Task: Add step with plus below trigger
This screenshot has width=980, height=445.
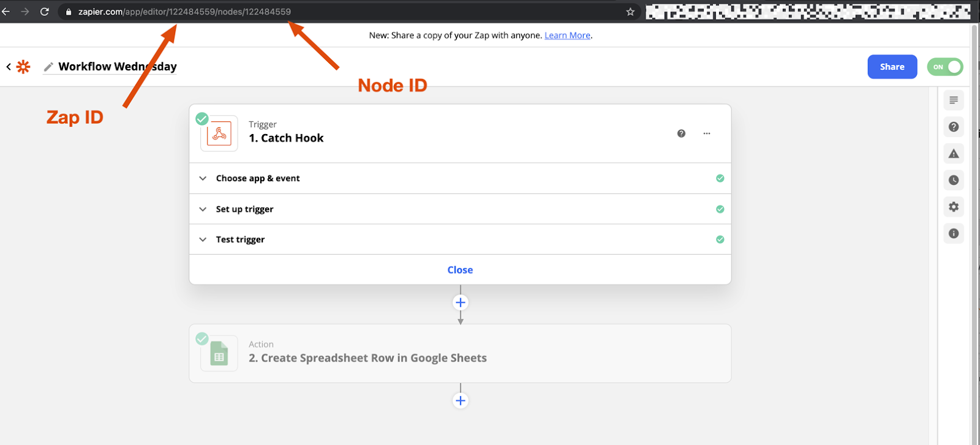Action: coord(461,302)
